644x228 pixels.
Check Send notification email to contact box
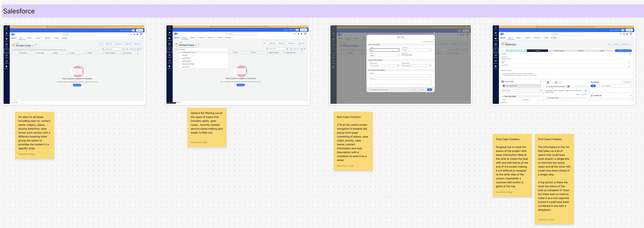click(370, 90)
